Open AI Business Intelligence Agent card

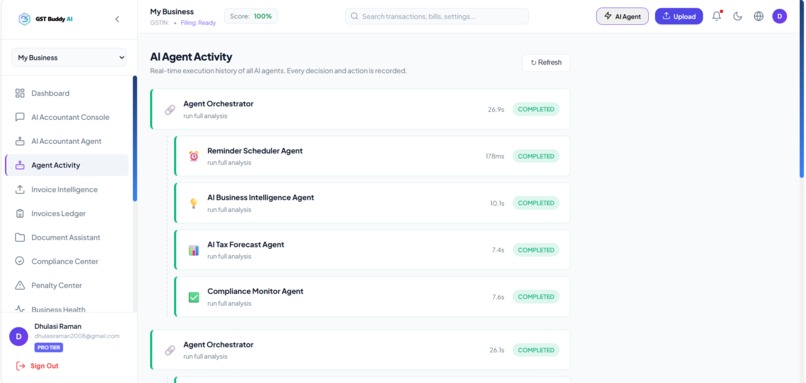[x=373, y=203]
